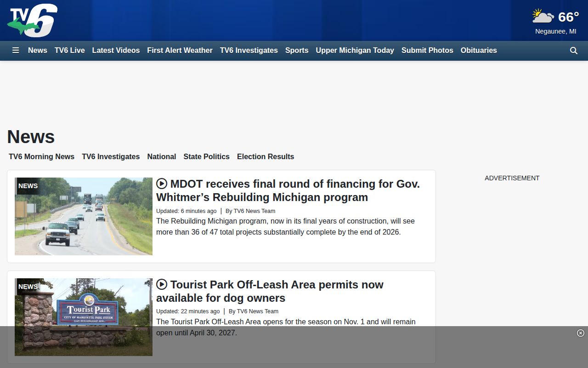The image size is (588, 368).
Task: Click the search magnifier icon
Action: pyautogui.click(x=574, y=51)
